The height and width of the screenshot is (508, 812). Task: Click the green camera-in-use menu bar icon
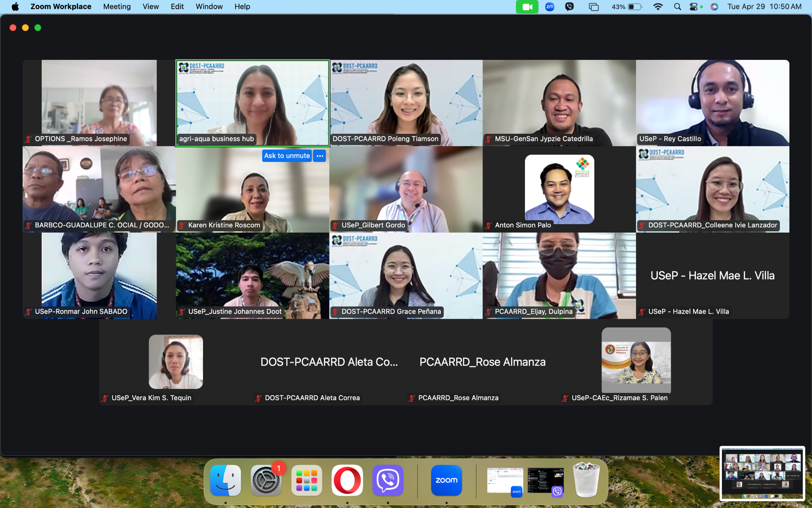527,7
